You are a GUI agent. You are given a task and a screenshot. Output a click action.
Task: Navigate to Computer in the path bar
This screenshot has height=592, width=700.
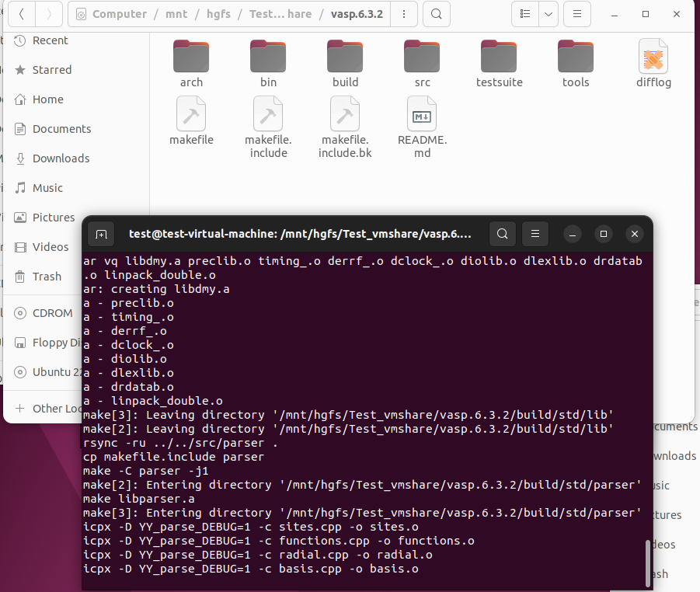pos(119,14)
